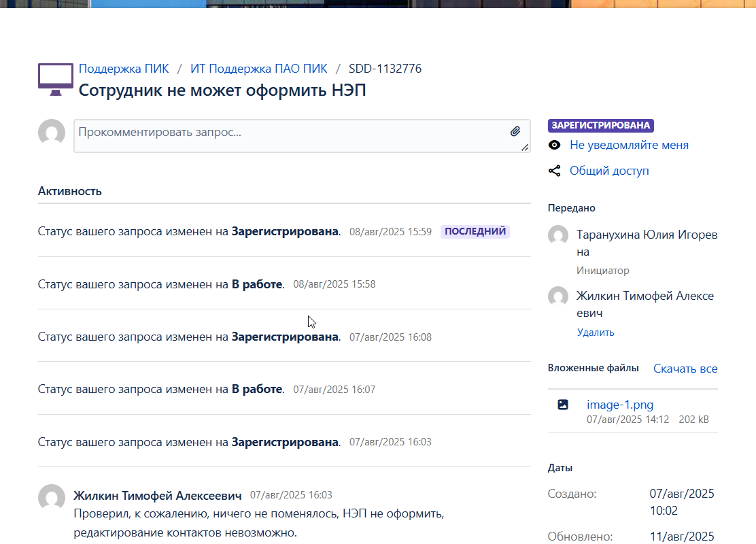The image size is (756, 544).
Task: Click the timestamp 07/авг/2025 16:07
Action: click(x=334, y=390)
